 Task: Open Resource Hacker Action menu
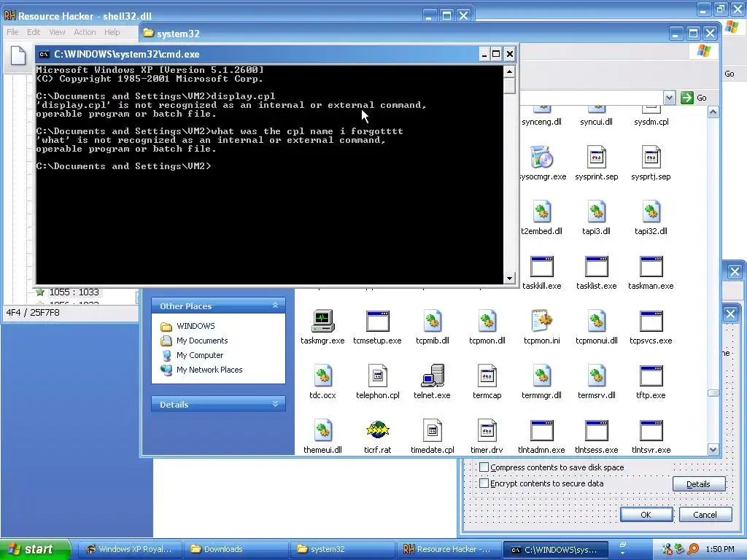85,32
